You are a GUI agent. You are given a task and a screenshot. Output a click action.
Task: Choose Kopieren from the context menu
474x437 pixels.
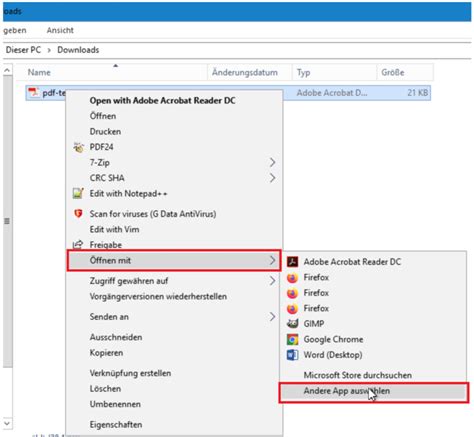(x=106, y=353)
